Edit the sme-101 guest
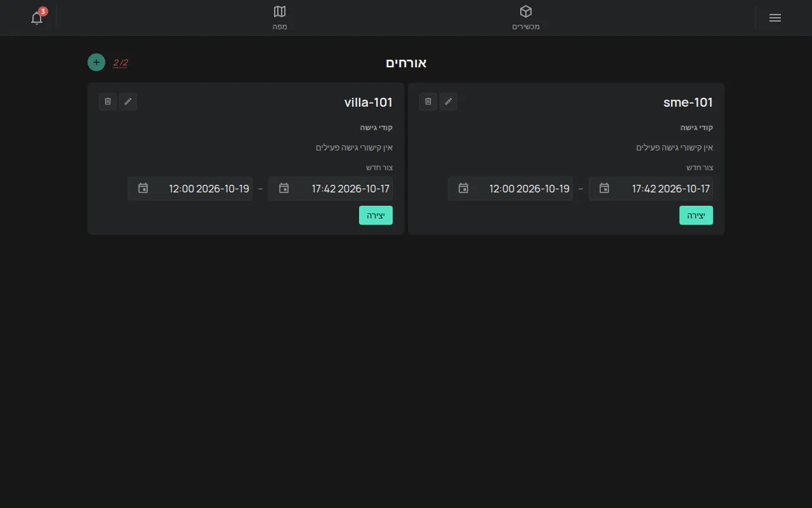This screenshot has width=812, height=508. pos(449,102)
